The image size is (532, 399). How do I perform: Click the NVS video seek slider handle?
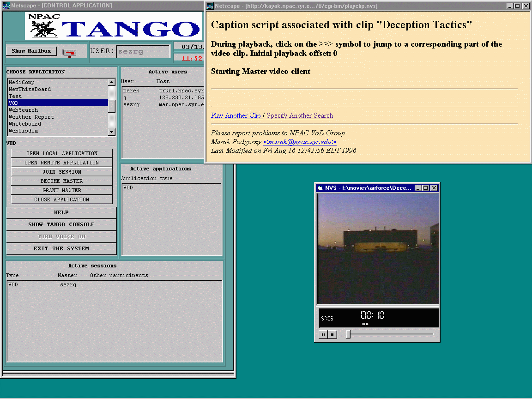click(x=348, y=334)
